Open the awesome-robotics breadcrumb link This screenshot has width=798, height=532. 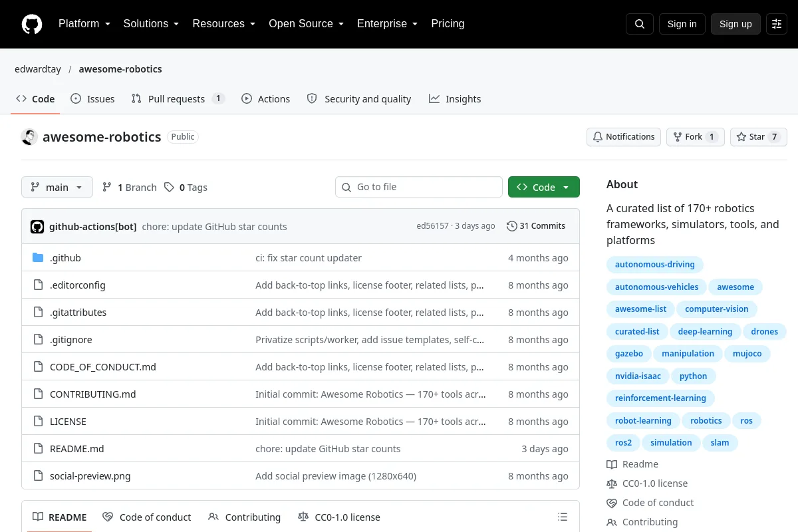pyautogui.click(x=120, y=69)
